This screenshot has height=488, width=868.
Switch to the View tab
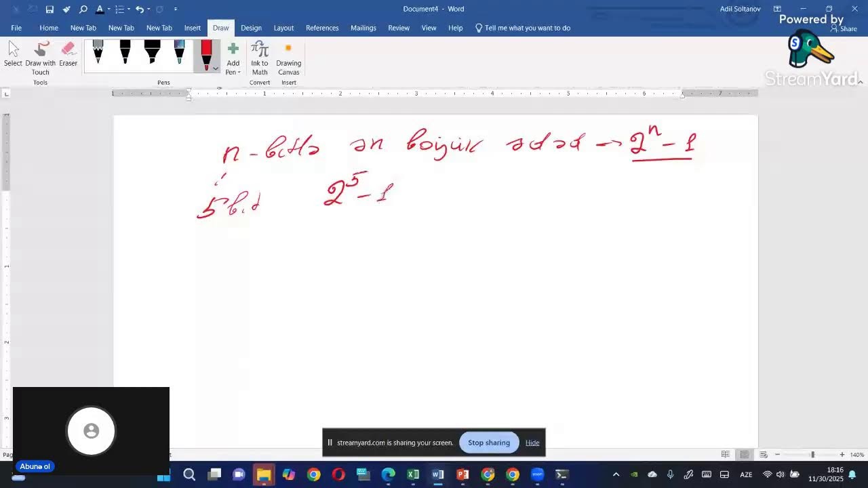click(x=429, y=28)
